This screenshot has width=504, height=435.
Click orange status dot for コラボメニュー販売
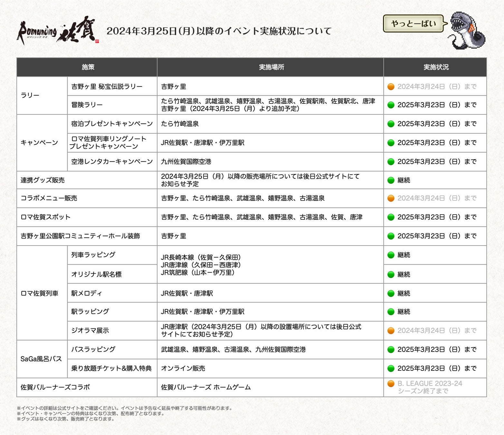391,198
